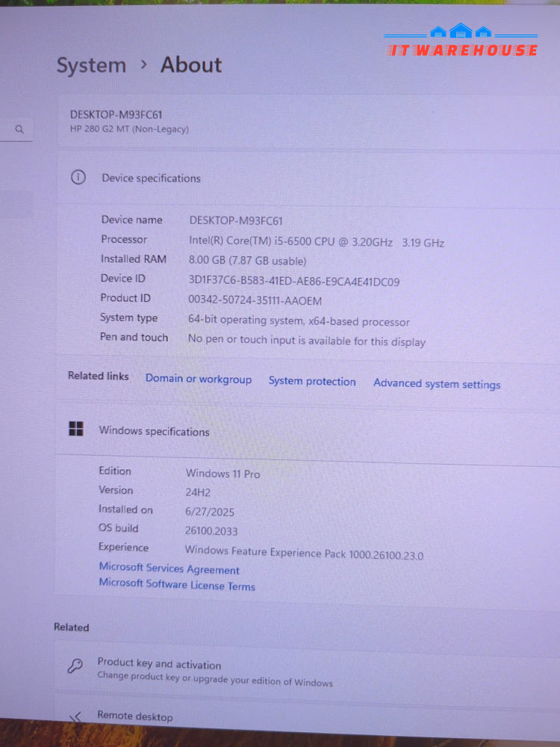
Task: Click the OS build label
Action: pyautogui.click(x=118, y=528)
